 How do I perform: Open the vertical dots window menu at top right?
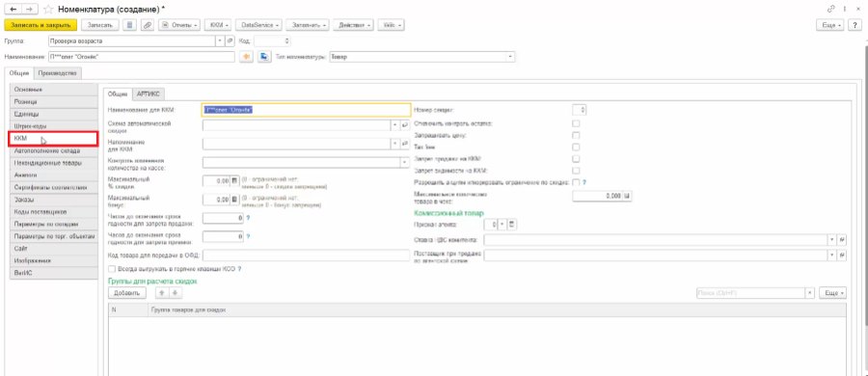point(845,10)
